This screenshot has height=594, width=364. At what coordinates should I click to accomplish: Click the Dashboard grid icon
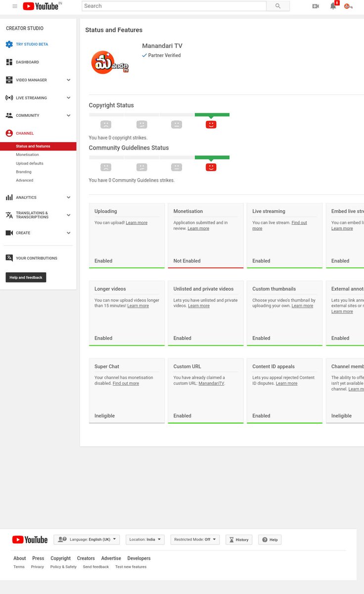pyautogui.click(x=9, y=62)
